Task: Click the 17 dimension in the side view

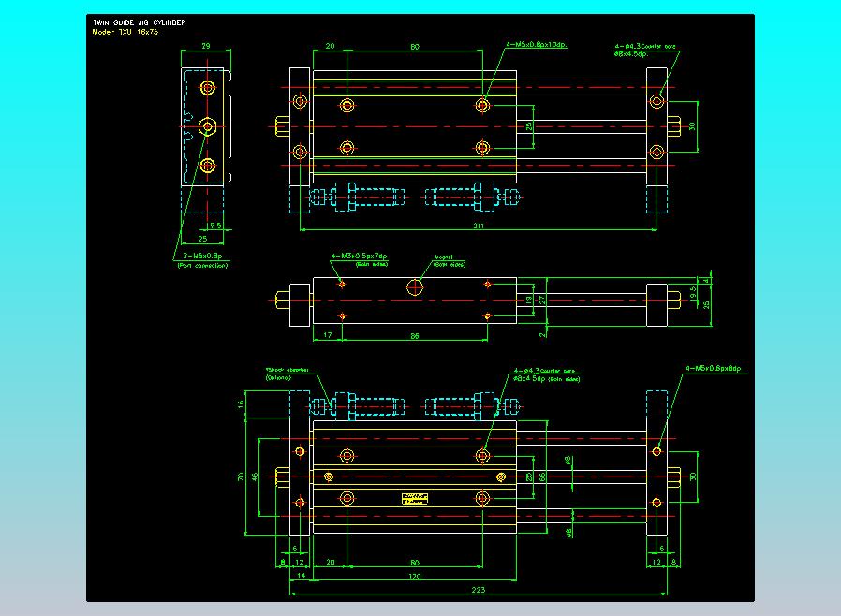Action: 327,333
